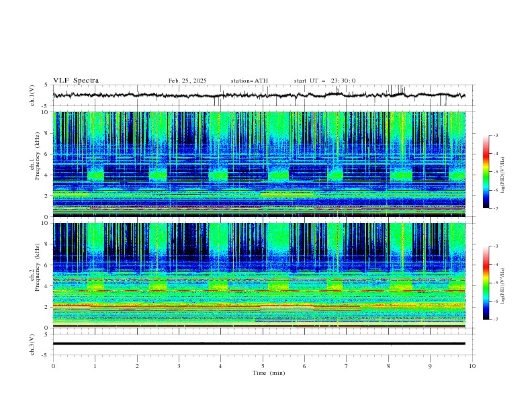Click the ch.1 spectrogram color scale bar
This screenshot has width=532, height=411.
point(486,172)
